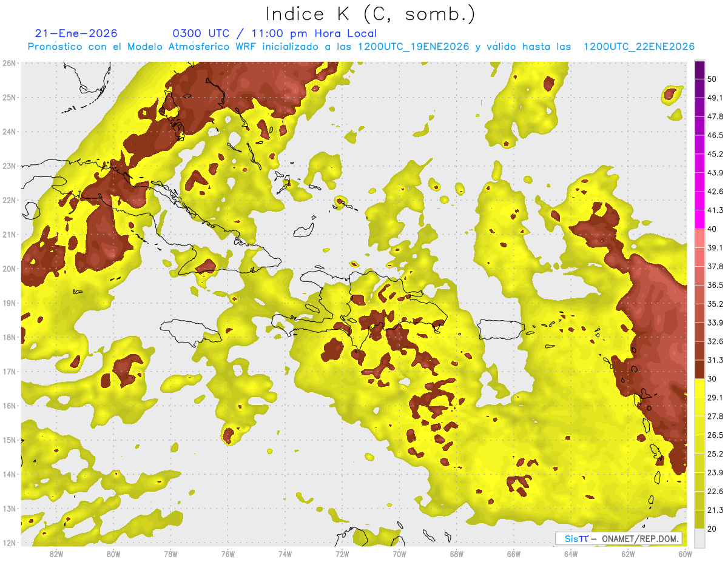Click the Puerto Rico island outline on the map
728x562 pixels.
coord(501,330)
